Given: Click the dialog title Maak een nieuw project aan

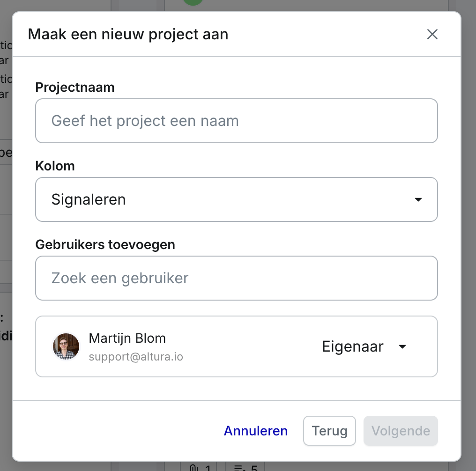Looking at the screenshot, I should (x=128, y=34).
